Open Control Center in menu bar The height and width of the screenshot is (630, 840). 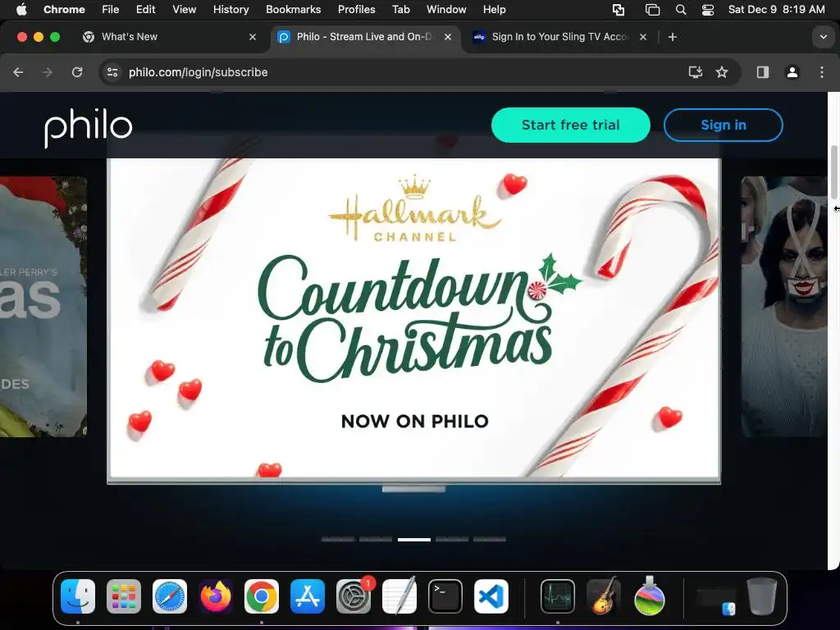point(708,10)
